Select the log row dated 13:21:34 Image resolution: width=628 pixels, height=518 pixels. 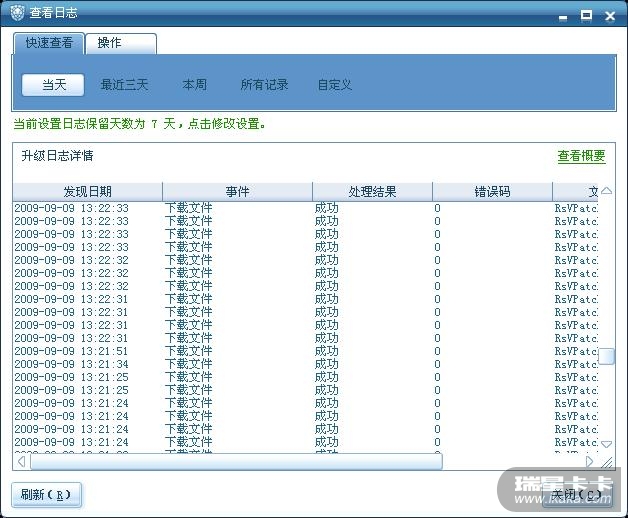305,364
